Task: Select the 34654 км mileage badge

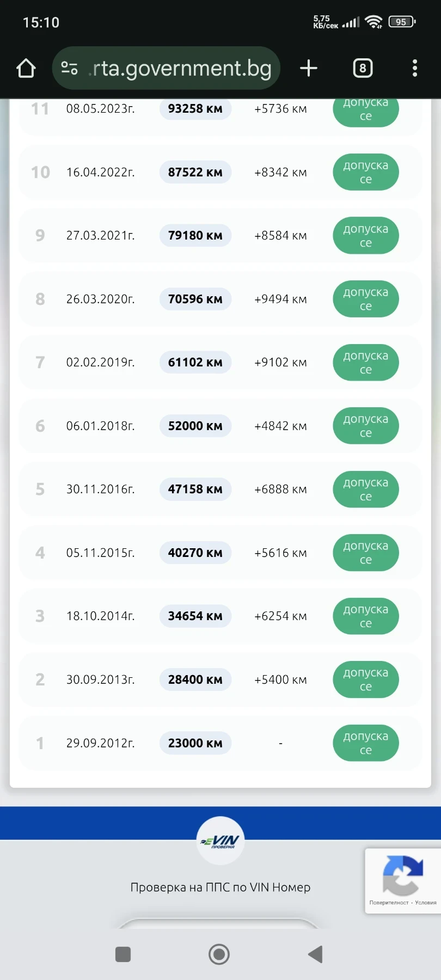Action: click(195, 616)
